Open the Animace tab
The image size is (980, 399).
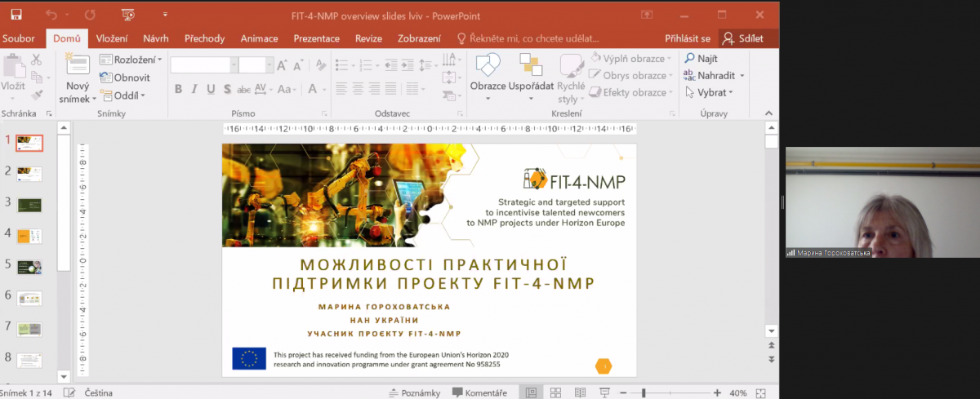tap(260, 38)
